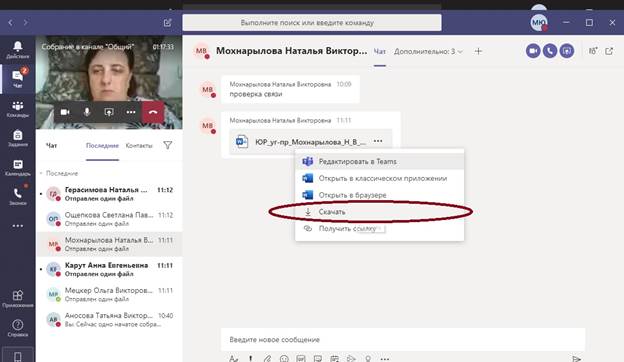The height and width of the screenshot is (362, 624).
Task: Toggle microphone in the meeting preview
Action: (87, 112)
